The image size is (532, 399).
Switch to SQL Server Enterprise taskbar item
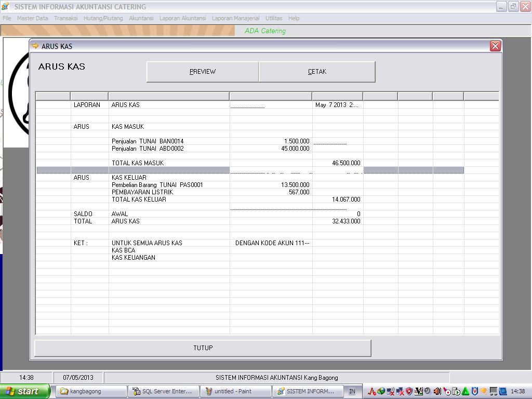coord(162,391)
